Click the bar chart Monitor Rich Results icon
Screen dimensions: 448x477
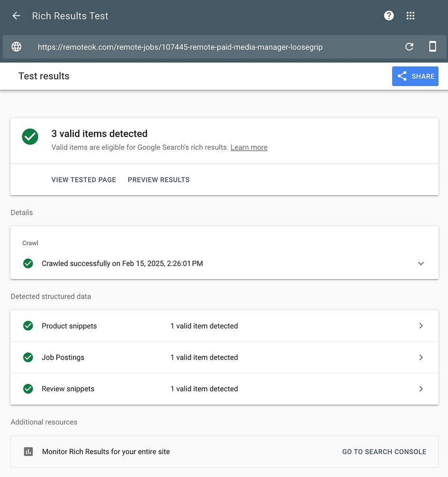click(29, 452)
